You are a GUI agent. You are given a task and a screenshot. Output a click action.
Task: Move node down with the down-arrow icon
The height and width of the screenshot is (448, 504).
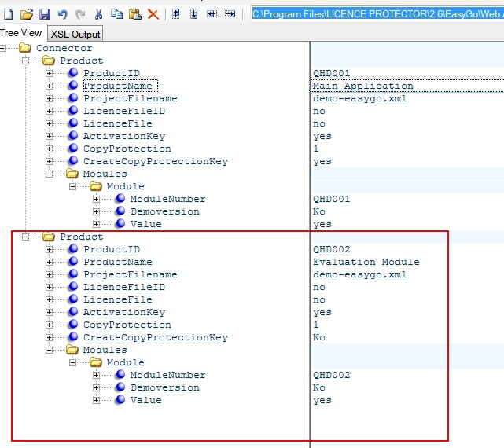tap(193, 14)
